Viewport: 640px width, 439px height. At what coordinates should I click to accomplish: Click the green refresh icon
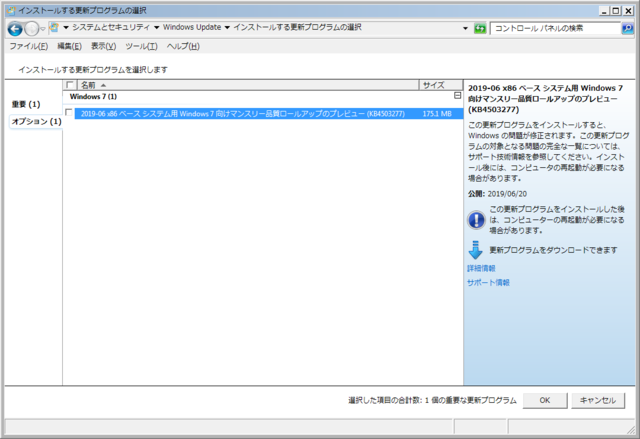480,29
